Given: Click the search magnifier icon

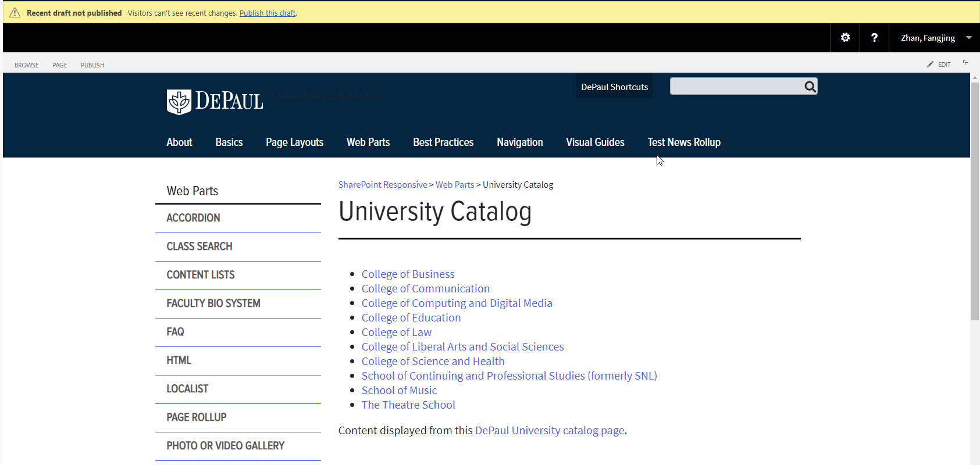Looking at the screenshot, I should point(810,87).
